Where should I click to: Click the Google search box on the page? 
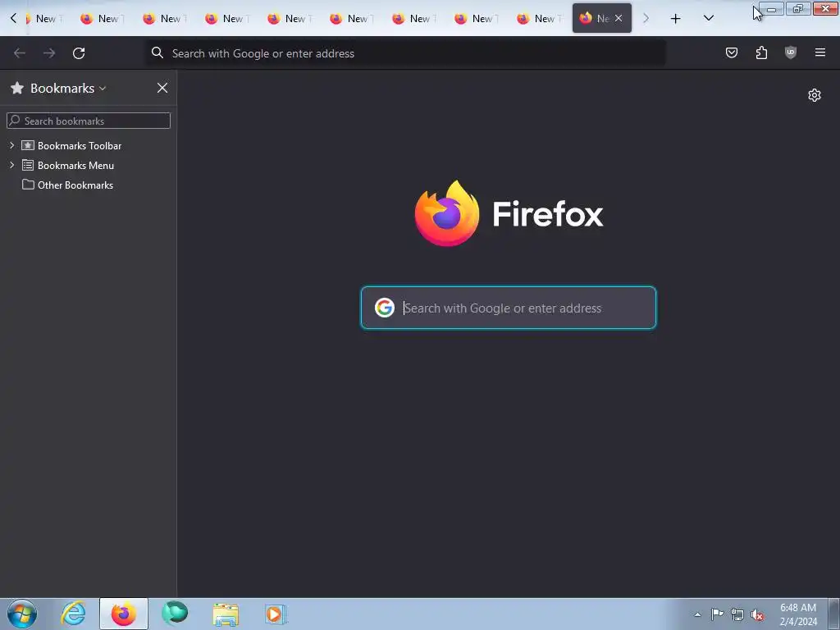(x=509, y=308)
